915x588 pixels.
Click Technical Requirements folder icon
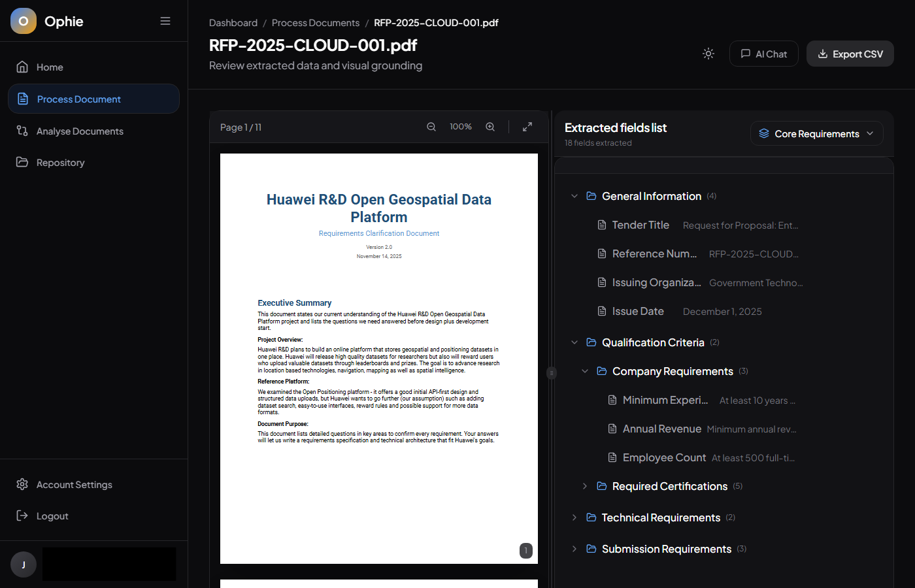[591, 517]
